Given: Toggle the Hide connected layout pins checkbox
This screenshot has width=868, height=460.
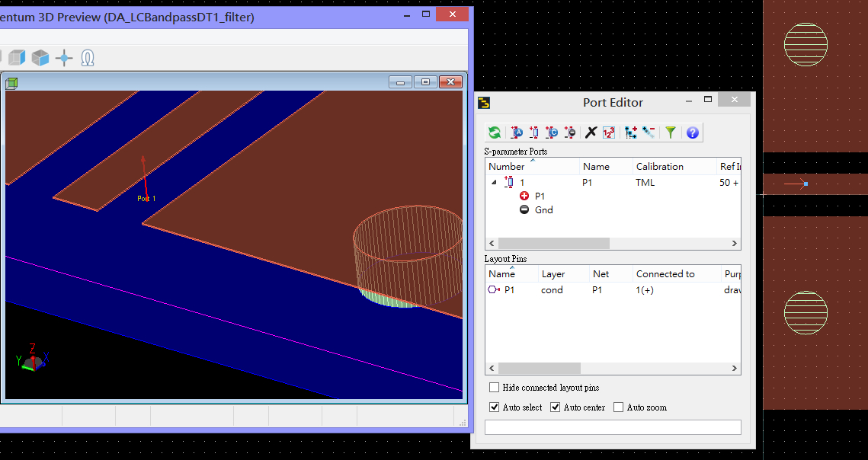Looking at the screenshot, I should [x=495, y=388].
